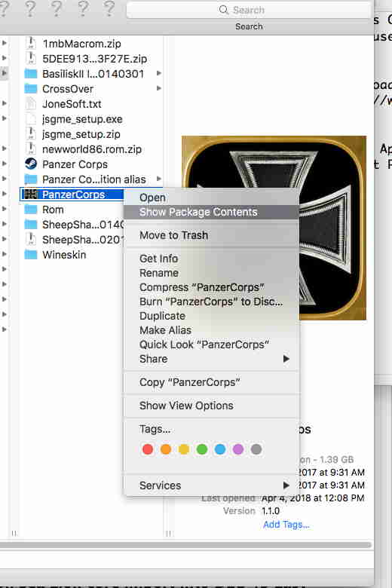Viewport: 392px width, 588px height.
Task: Apply the red tag color
Action: (x=148, y=449)
